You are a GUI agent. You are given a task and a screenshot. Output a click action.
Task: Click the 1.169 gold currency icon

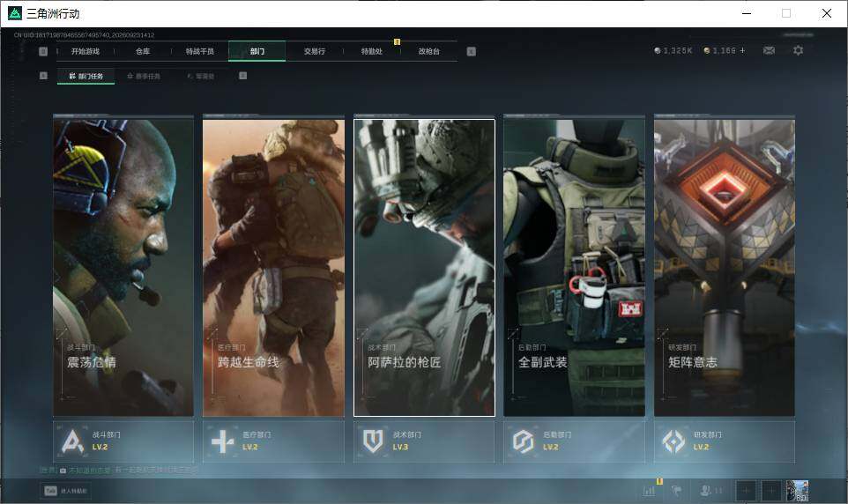click(706, 50)
